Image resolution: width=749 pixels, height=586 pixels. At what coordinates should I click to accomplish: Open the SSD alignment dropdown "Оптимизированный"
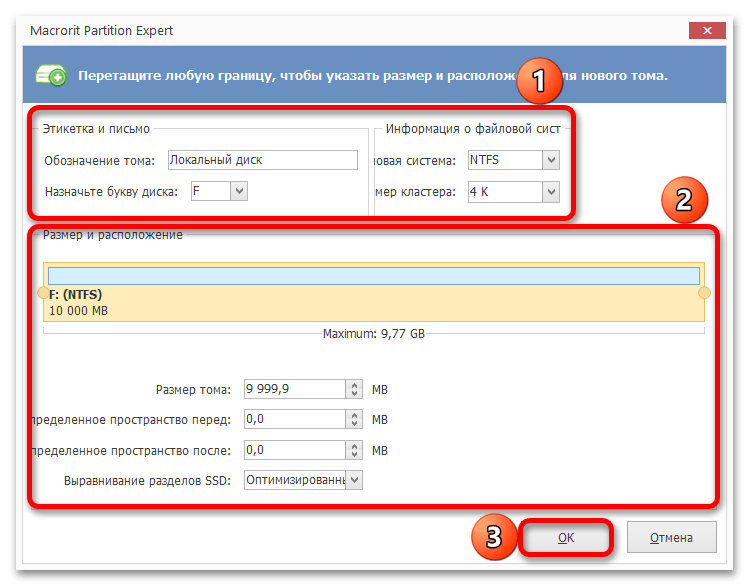(354, 480)
